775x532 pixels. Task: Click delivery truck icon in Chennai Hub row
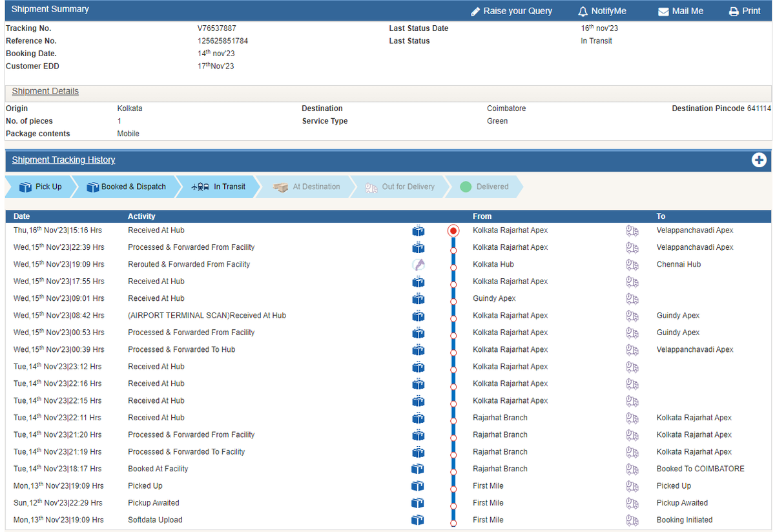[x=632, y=264]
